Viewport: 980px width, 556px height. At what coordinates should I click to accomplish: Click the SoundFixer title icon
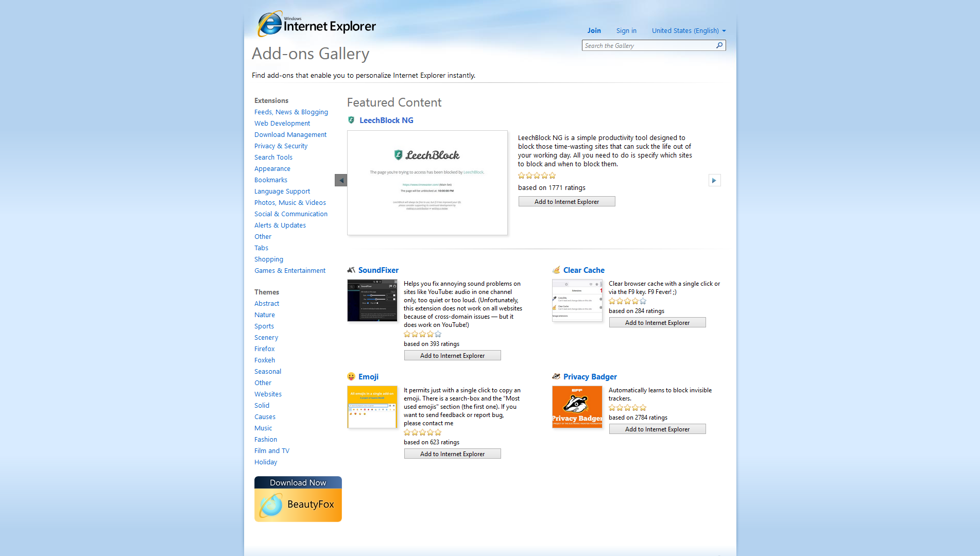[351, 270]
